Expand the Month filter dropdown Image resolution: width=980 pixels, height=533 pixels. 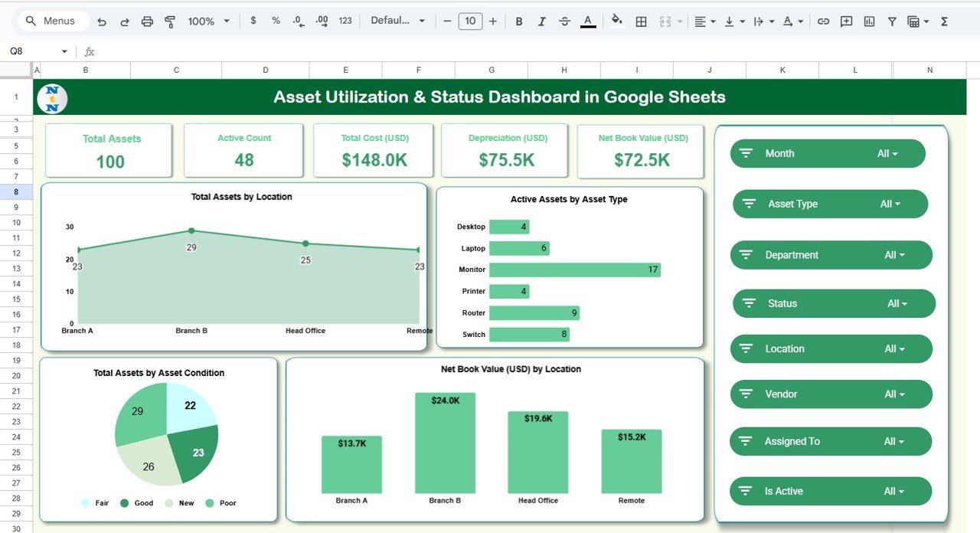(x=887, y=154)
